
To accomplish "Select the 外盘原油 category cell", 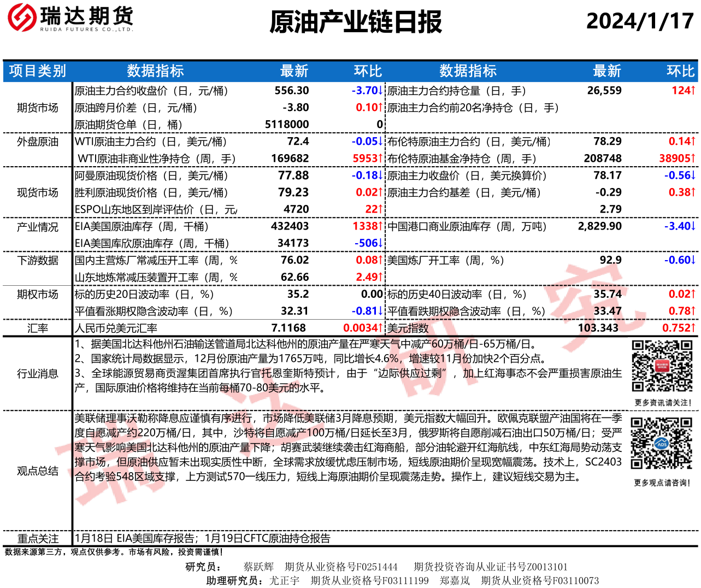I will pyautogui.click(x=37, y=142).
